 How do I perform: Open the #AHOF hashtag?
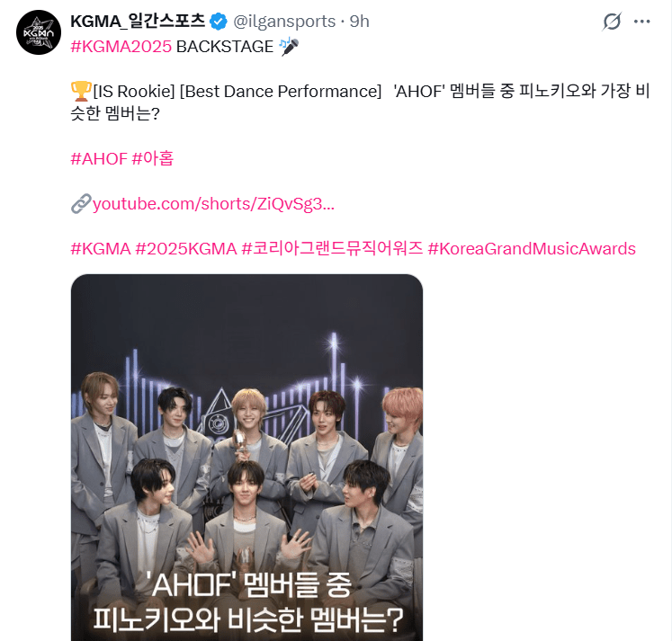[99, 159]
